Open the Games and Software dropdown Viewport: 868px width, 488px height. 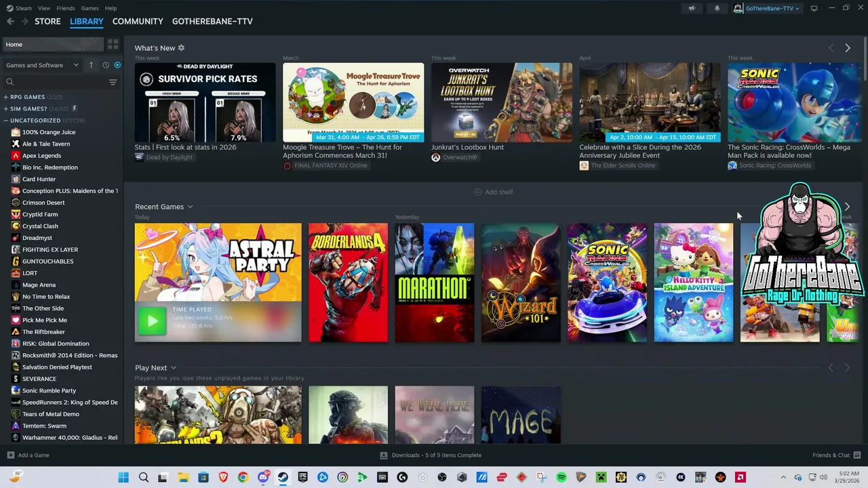(x=43, y=65)
